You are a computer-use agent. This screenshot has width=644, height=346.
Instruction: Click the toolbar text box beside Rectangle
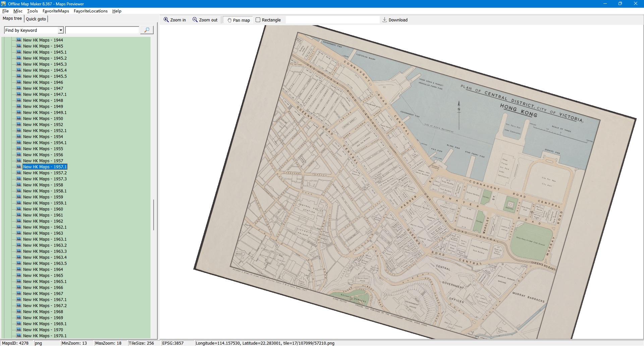[332, 20]
